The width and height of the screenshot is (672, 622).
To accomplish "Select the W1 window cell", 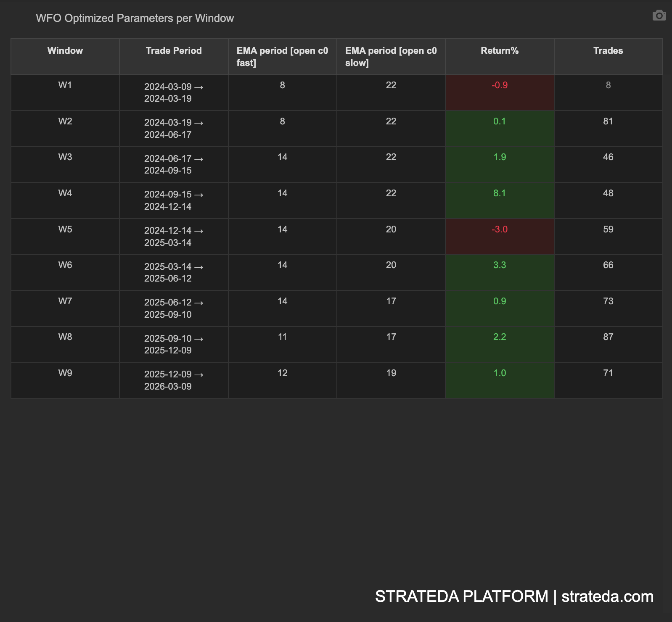I will pos(65,93).
